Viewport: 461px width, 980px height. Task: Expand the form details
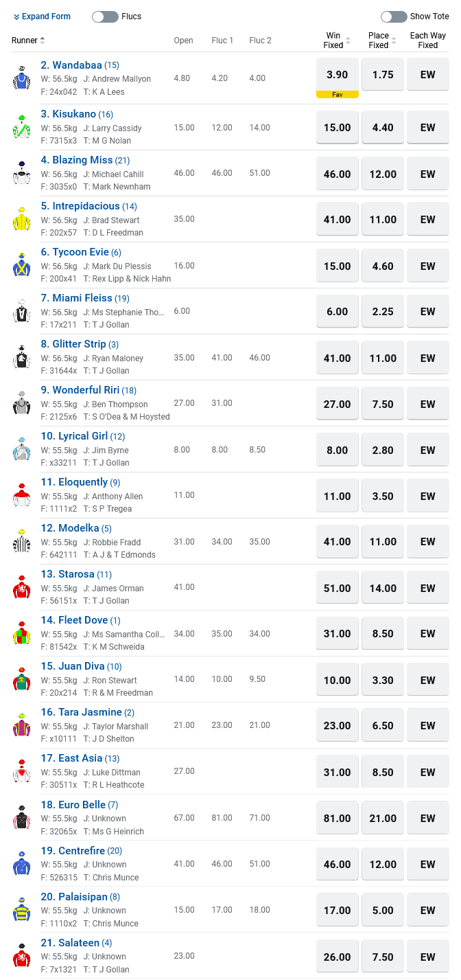point(42,16)
